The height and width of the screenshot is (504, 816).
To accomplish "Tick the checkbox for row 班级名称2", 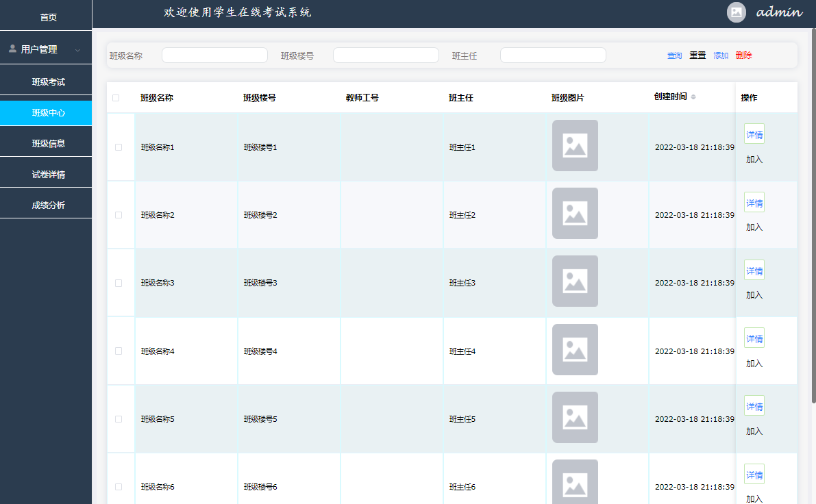I will [119, 215].
